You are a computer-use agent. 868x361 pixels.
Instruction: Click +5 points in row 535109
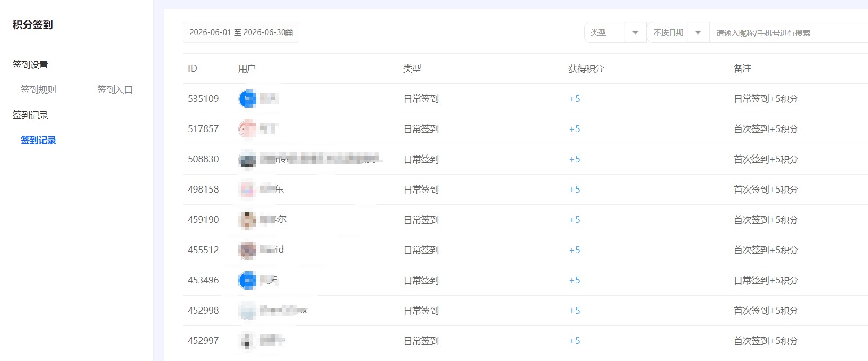pyautogui.click(x=575, y=99)
